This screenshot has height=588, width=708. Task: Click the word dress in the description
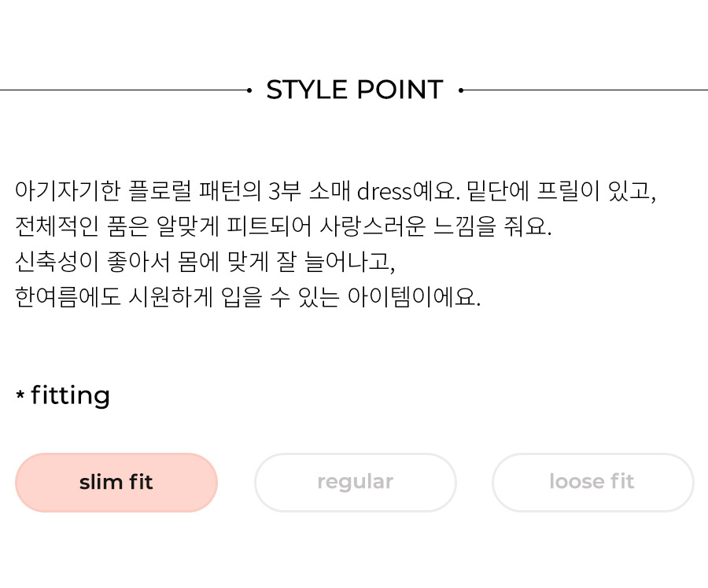[x=384, y=191]
